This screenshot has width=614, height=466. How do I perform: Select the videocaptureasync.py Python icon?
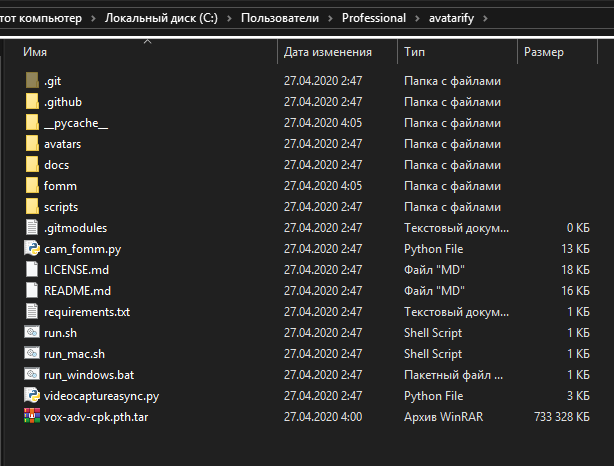(32, 396)
